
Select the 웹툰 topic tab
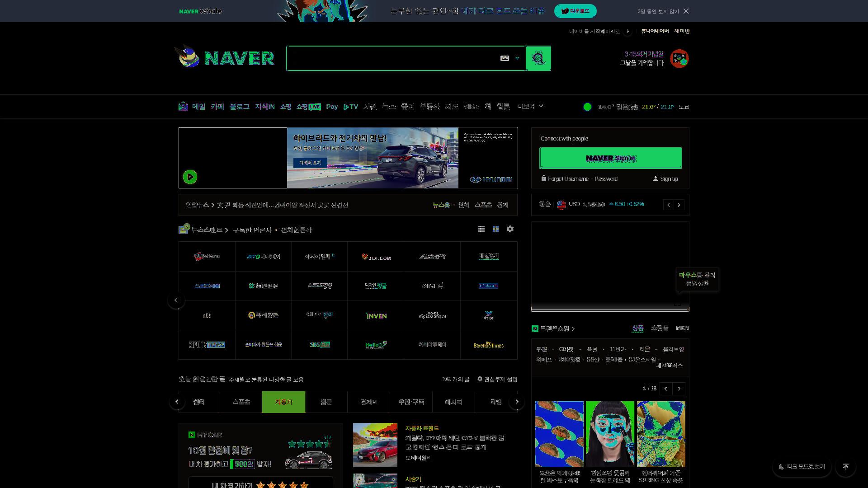point(326,402)
